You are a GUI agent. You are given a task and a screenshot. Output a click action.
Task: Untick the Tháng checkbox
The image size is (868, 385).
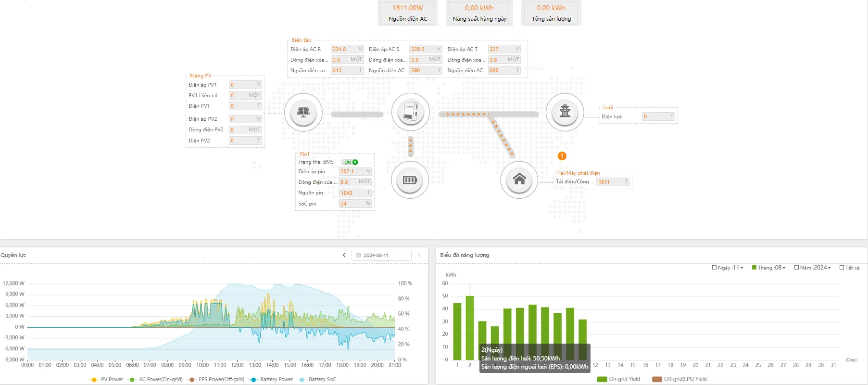click(755, 268)
